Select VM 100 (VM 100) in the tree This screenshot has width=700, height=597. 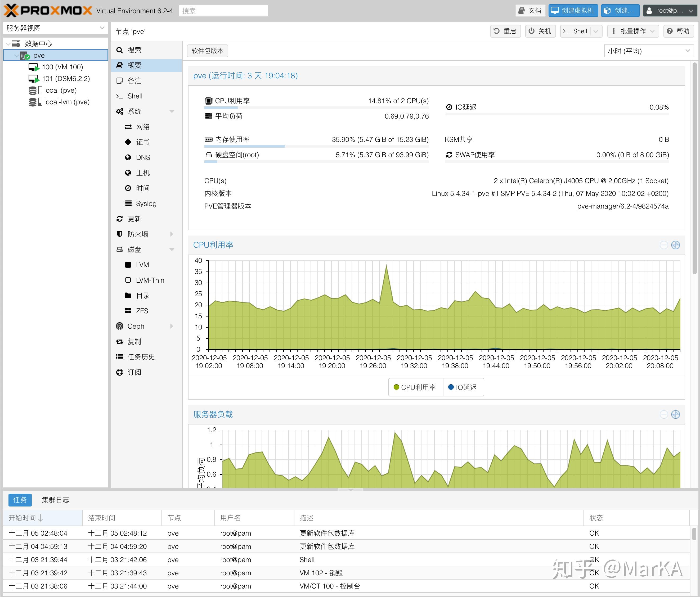tap(62, 67)
